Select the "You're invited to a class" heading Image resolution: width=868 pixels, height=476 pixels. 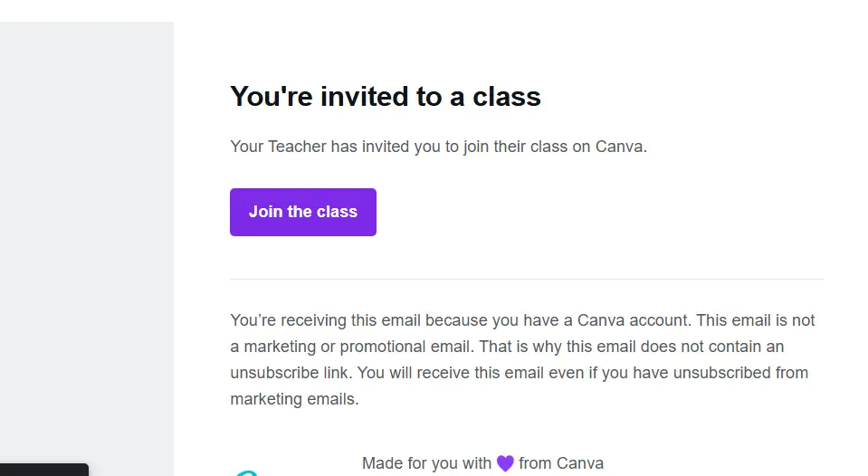click(386, 96)
